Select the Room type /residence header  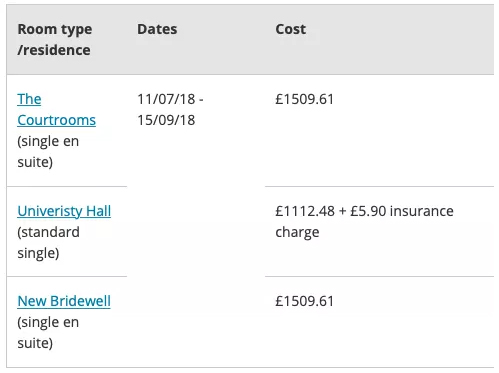tap(55, 39)
